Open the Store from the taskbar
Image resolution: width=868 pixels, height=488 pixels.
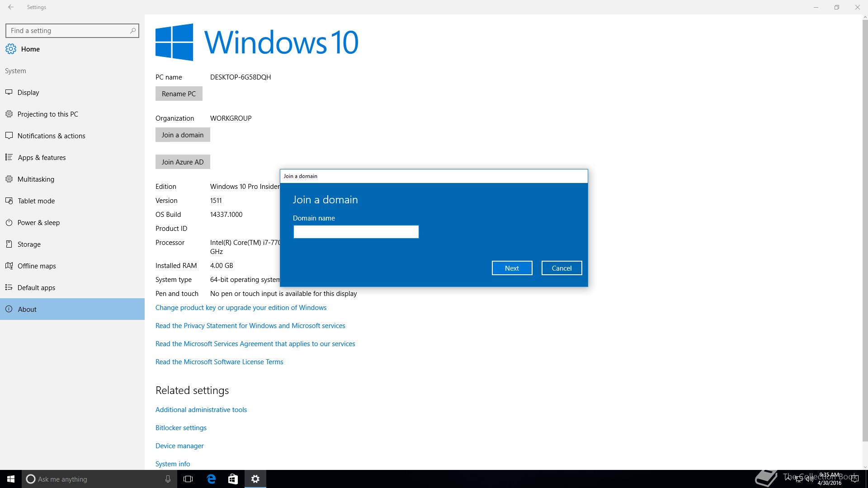pyautogui.click(x=233, y=479)
